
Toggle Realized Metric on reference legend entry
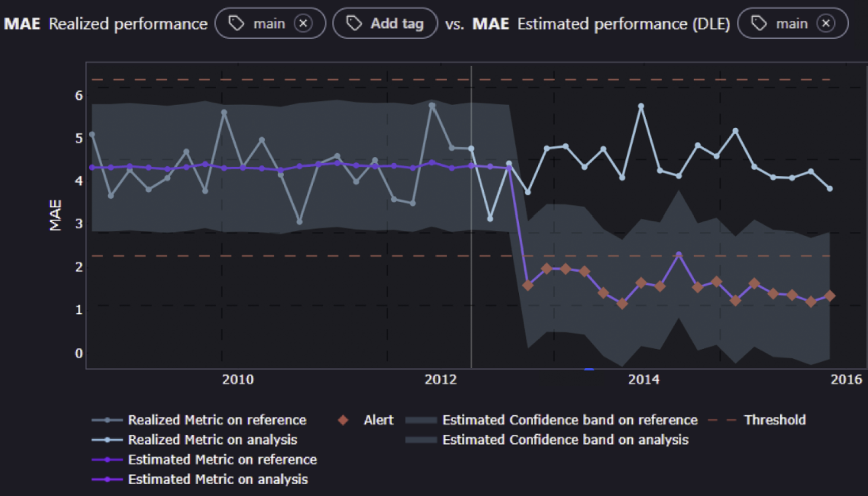[217, 420]
